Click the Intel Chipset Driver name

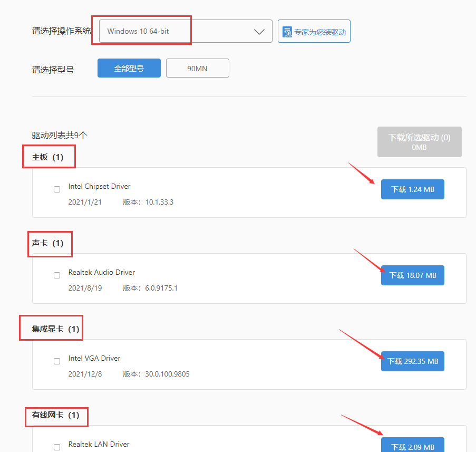pos(99,186)
